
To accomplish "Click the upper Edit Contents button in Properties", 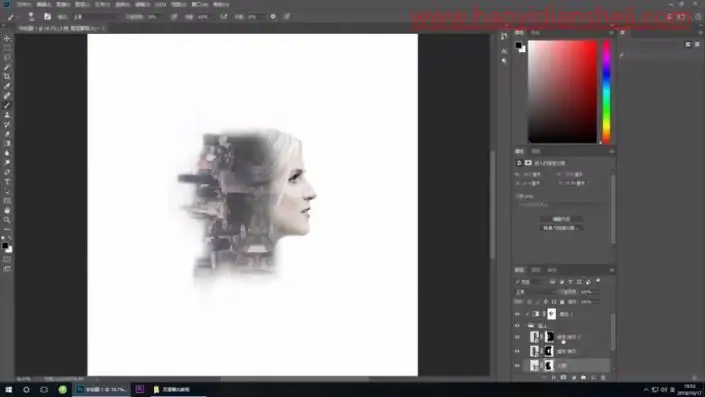I will [561, 219].
